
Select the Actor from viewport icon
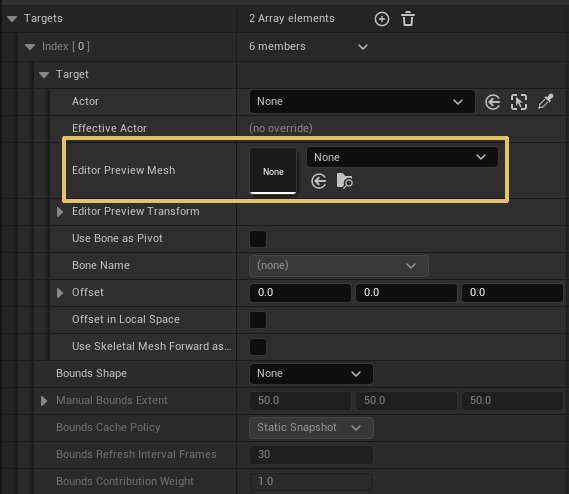tap(519, 102)
